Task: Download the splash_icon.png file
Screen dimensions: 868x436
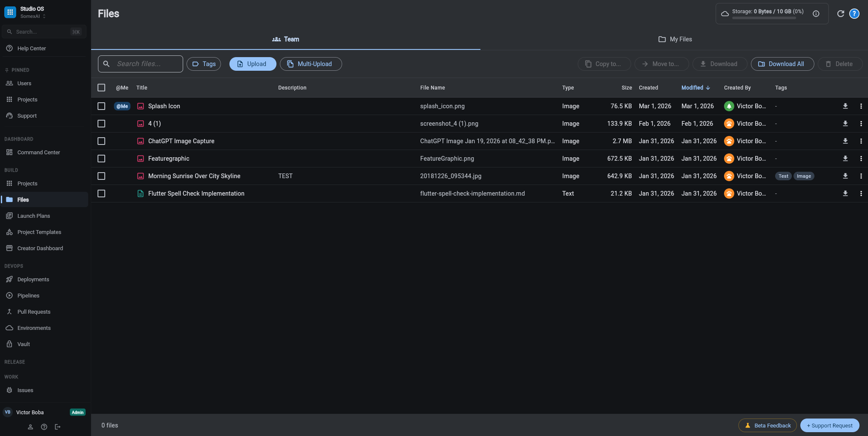Action: coord(845,106)
